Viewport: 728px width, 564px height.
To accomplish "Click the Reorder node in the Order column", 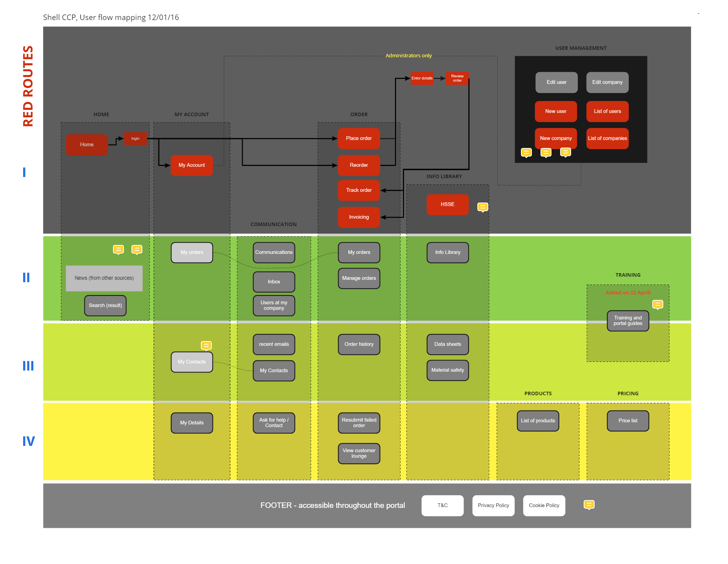I will click(359, 165).
